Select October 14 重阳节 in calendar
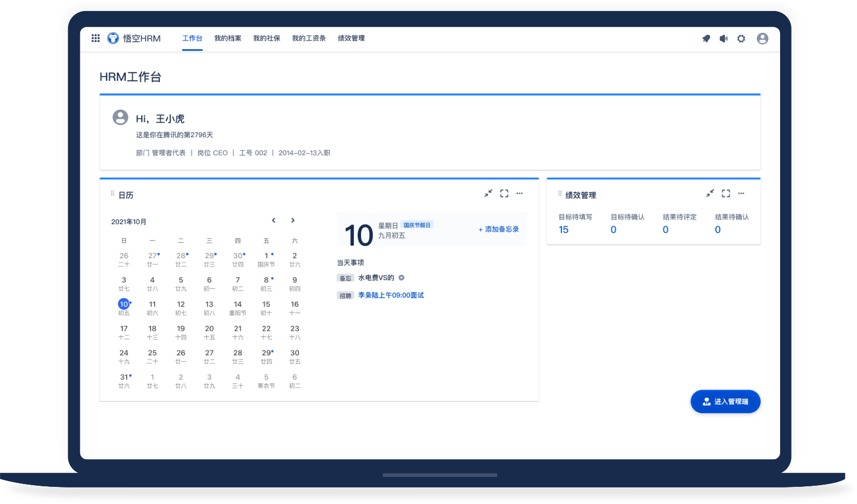Viewport: 857px width, 504px height. (238, 308)
